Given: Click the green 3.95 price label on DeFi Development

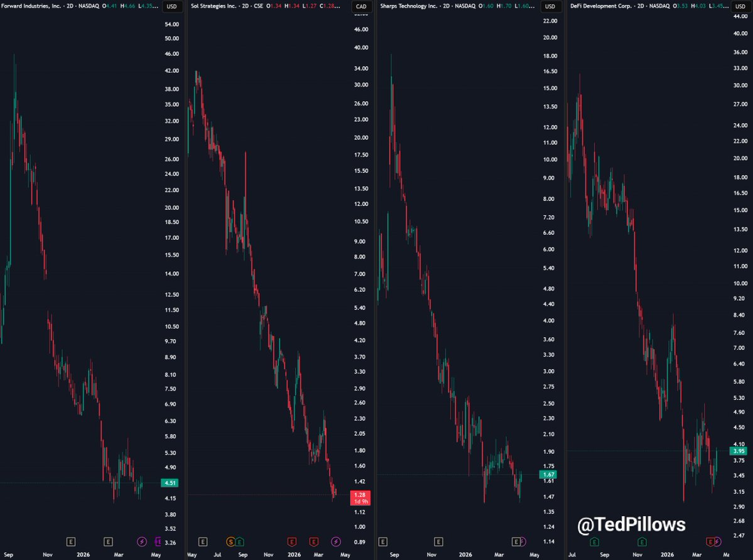Looking at the screenshot, I should pyautogui.click(x=739, y=451).
